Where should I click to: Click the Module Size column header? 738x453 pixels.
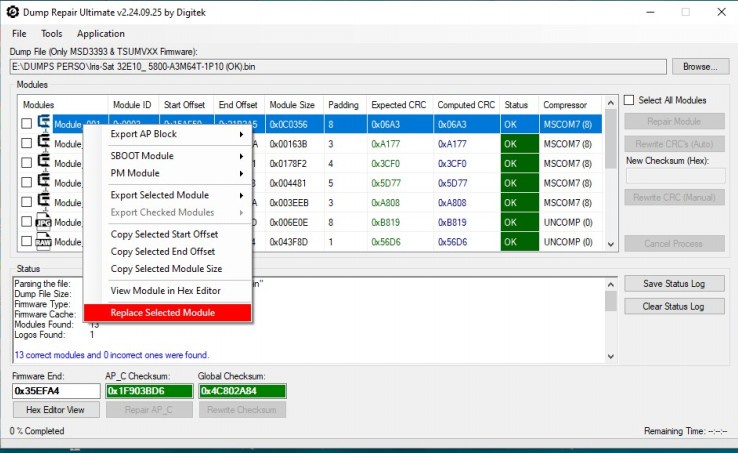tap(292, 105)
